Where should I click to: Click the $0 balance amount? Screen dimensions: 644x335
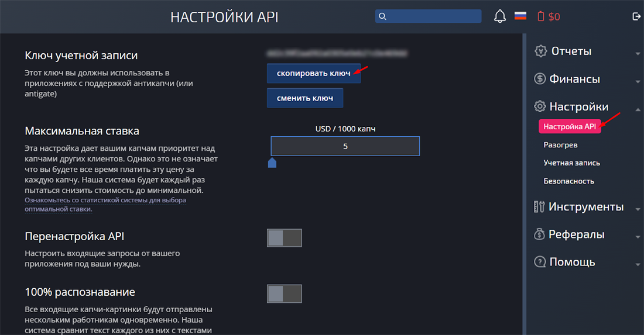click(554, 17)
